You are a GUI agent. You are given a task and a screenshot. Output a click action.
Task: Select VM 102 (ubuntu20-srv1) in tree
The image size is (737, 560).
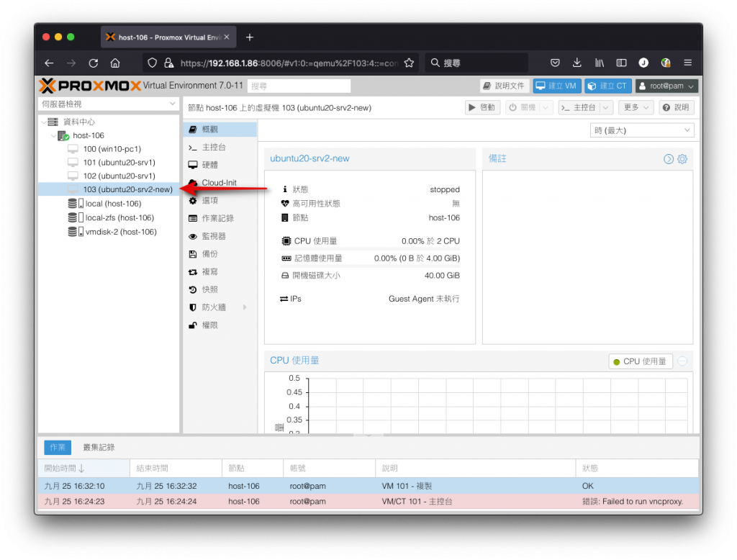109,176
